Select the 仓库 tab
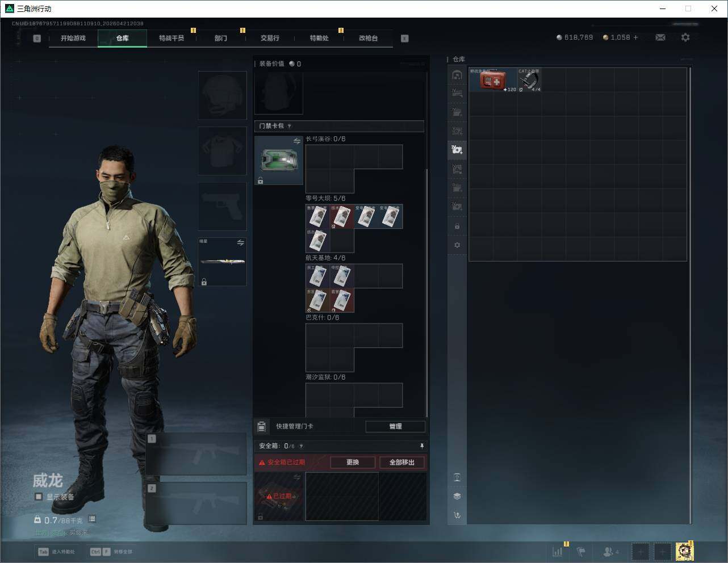 click(123, 38)
